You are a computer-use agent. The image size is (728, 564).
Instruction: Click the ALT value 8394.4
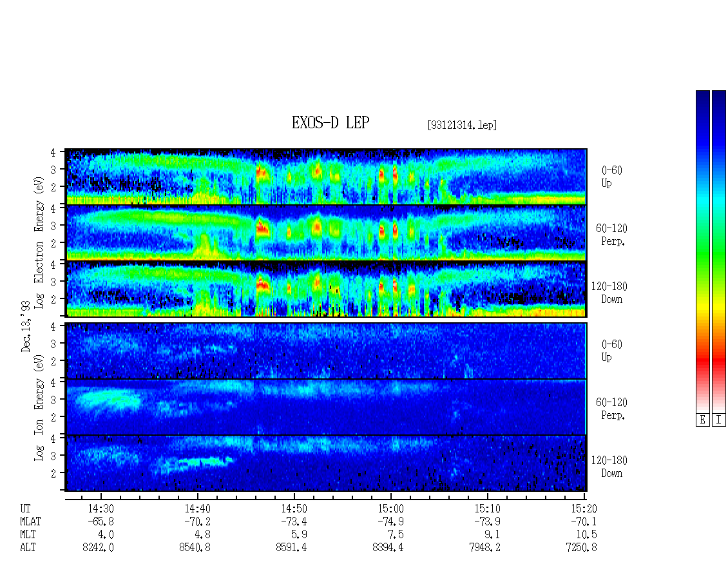click(388, 548)
